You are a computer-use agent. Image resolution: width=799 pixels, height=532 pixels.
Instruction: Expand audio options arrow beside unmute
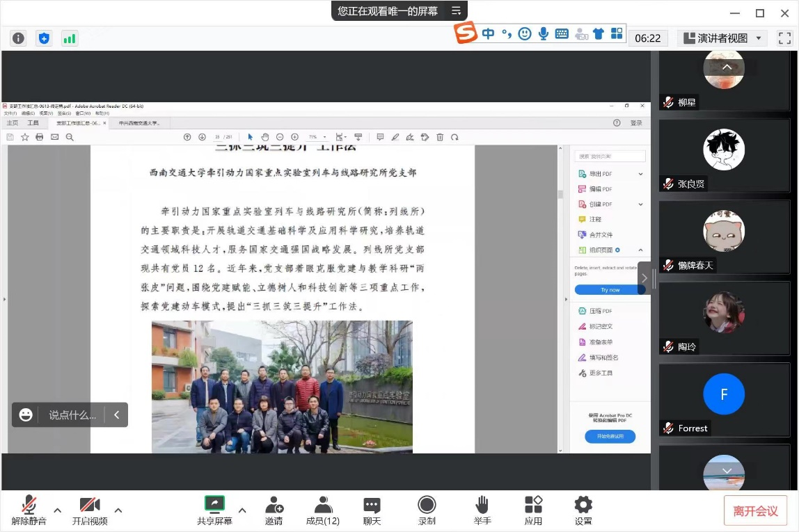coord(58,510)
